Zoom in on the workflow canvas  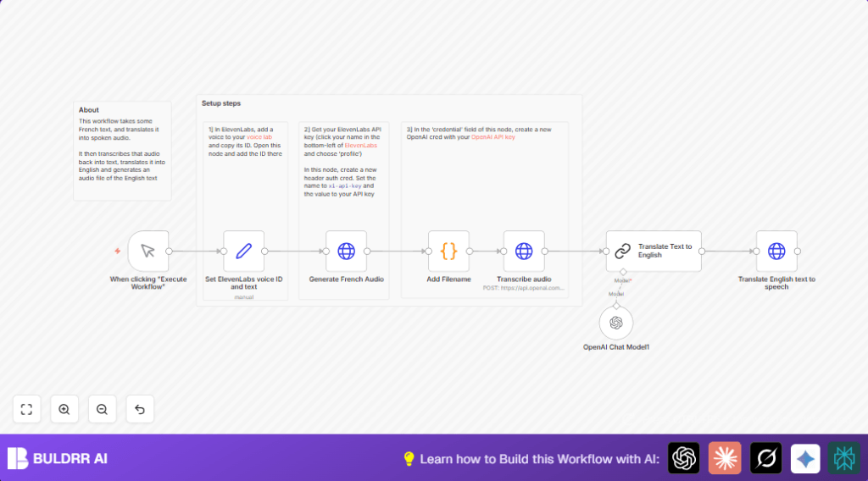(64, 409)
